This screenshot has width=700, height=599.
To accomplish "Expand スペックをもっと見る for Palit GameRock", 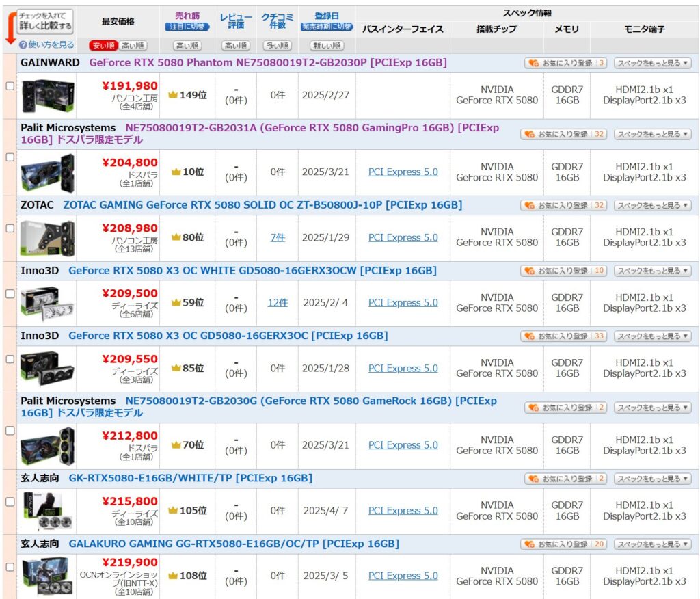I will [x=652, y=408].
